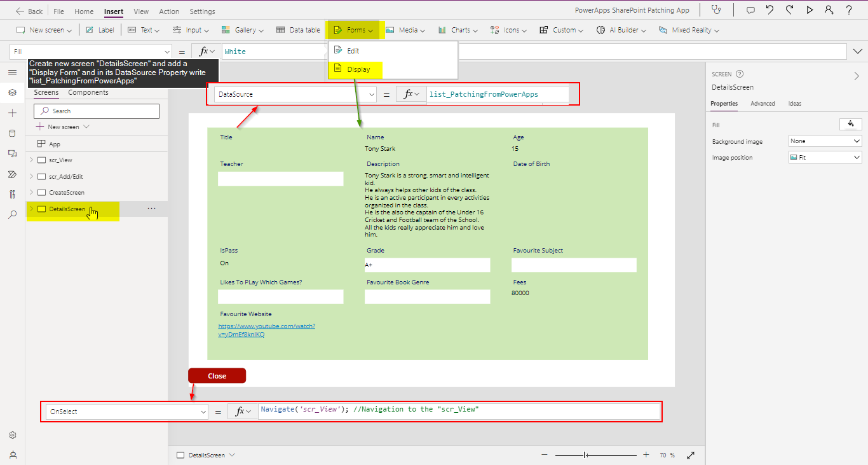
Task: Open the AI Builder dropdown
Action: (621, 30)
